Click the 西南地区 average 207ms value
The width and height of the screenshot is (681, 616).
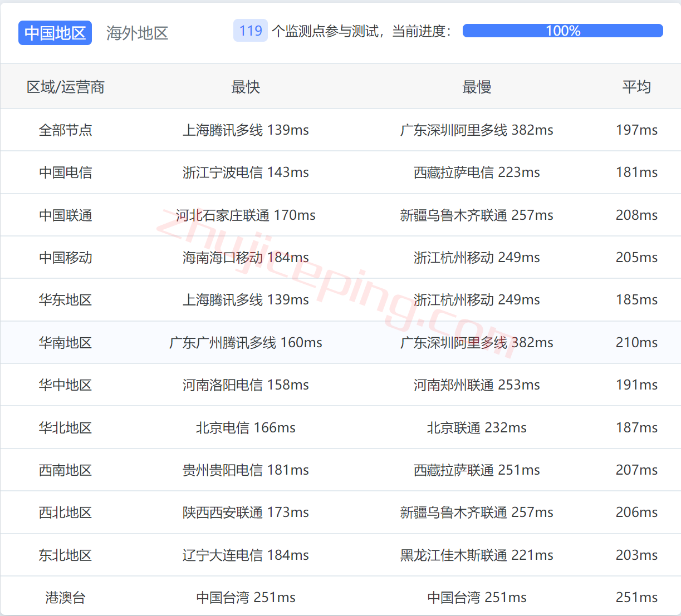click(x=636, y=470)
